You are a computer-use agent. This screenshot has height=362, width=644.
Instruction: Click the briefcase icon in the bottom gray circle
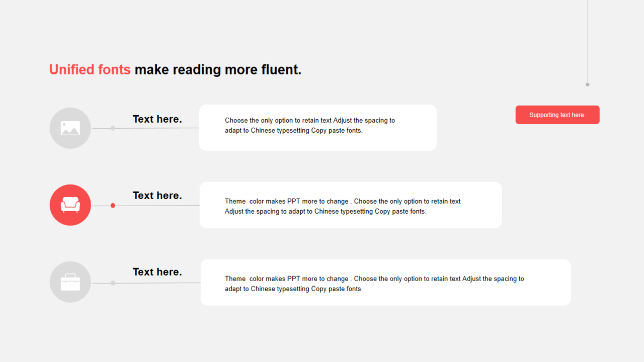coord(70,282)
